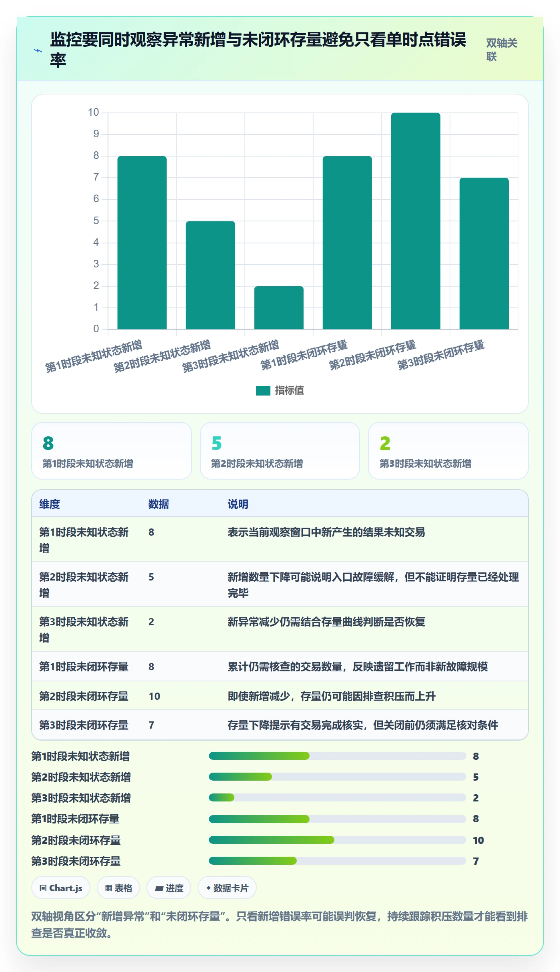Click the footer note starting 双轴视角区分
This screenshot has width=560, height=972.
point(280,925)
